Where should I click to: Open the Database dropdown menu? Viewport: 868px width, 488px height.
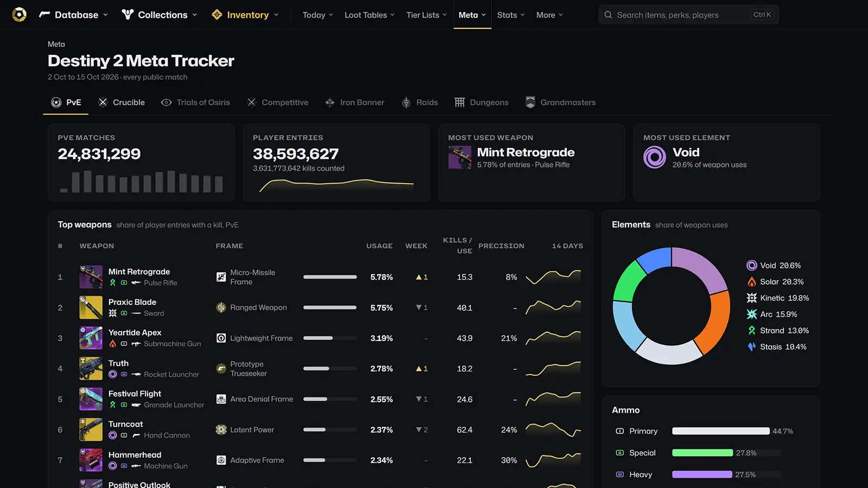click(x=73, y=15)
